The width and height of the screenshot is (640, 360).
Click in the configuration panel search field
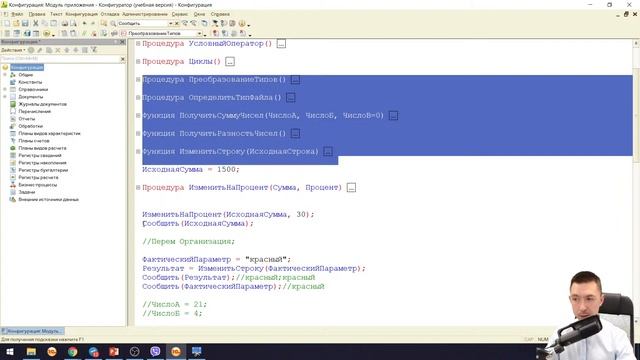(x=60, y=59)
